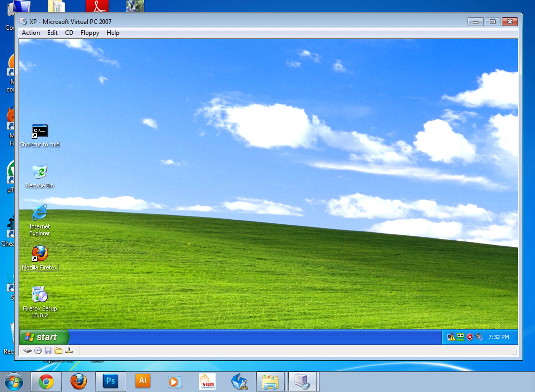
Task: Click the Adobe Reader icon on the Windows 7 desktop
Action: point(97,6)
